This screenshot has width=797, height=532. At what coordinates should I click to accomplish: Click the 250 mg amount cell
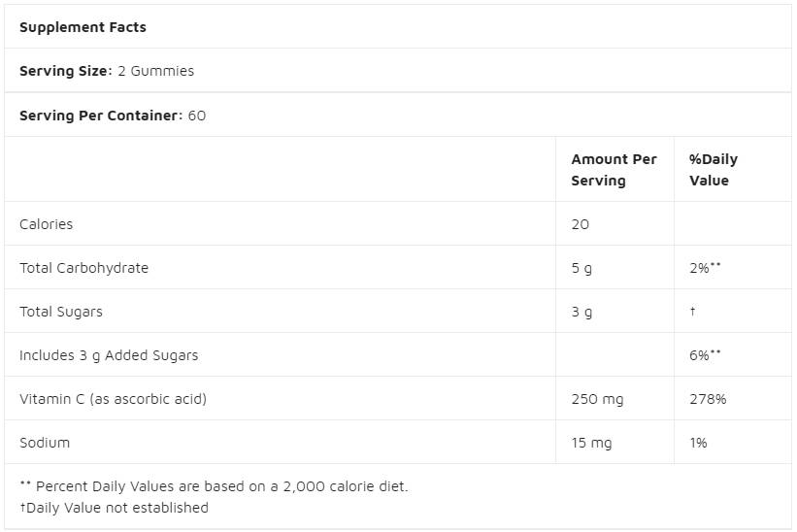(x=597, y=399)
